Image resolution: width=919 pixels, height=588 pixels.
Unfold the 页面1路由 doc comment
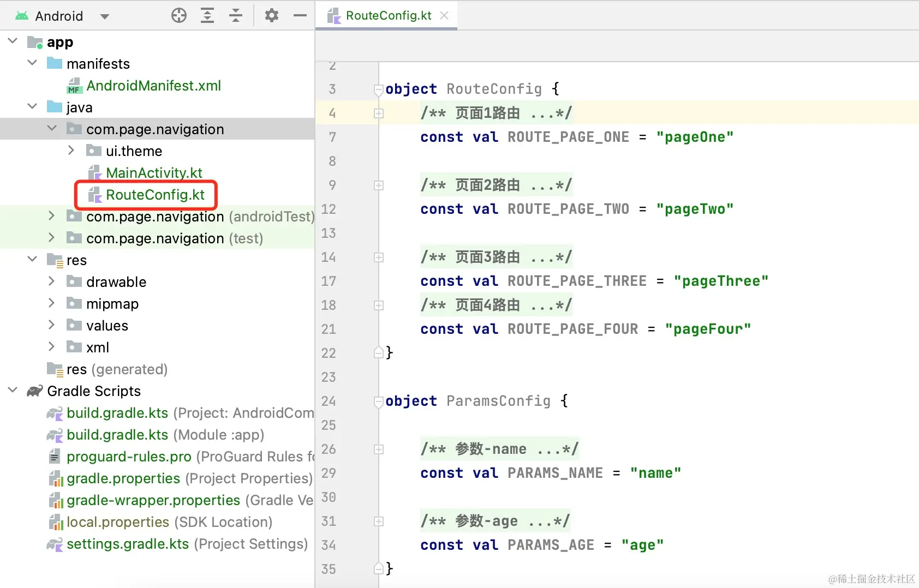click(378, 113)
